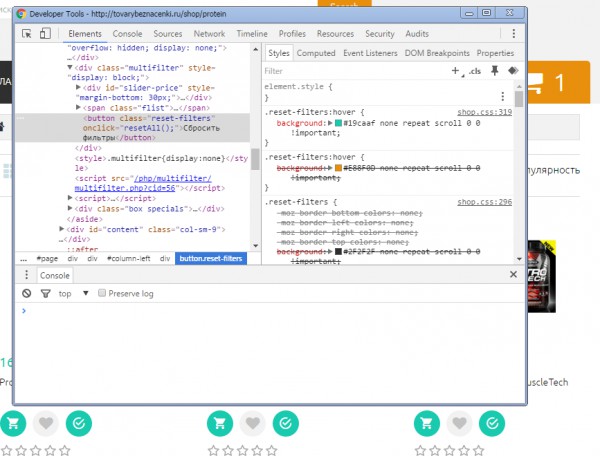Open the Sources panel tab

point(168,34)
